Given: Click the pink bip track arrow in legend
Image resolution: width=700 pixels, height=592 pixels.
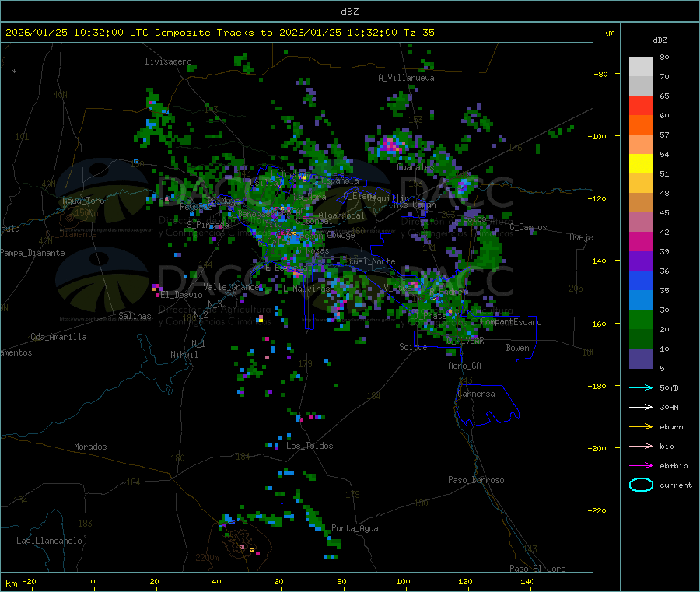Looking at the screenshot, I should (641, 446).
